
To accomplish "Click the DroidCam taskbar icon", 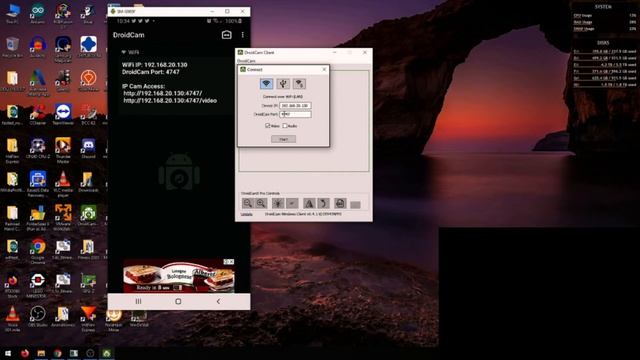I will (107, 353).
